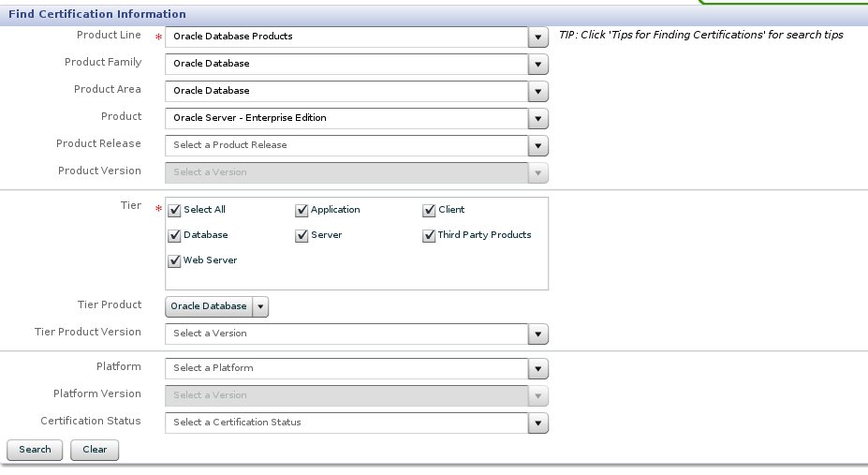868x475 pixels.
Task: Expand the Product Release dropdown arrow
Action: (538, 146)
